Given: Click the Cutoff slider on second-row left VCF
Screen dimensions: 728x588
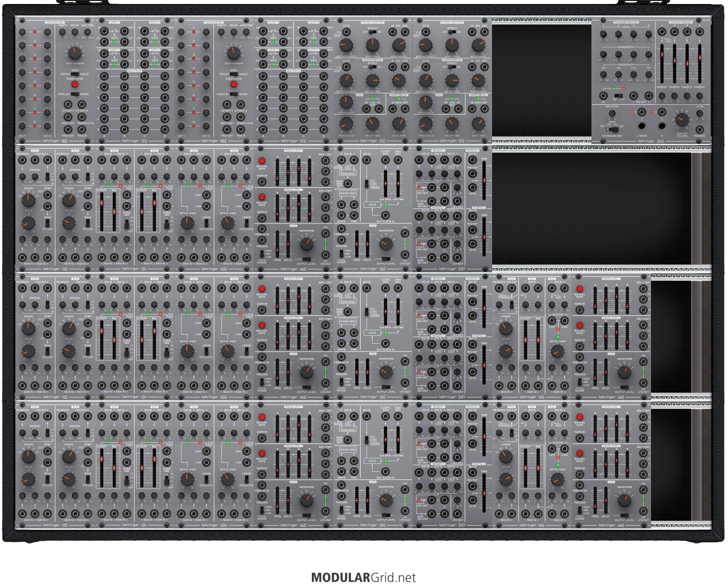Looking at the screenshot, I should tap(102, 212).
